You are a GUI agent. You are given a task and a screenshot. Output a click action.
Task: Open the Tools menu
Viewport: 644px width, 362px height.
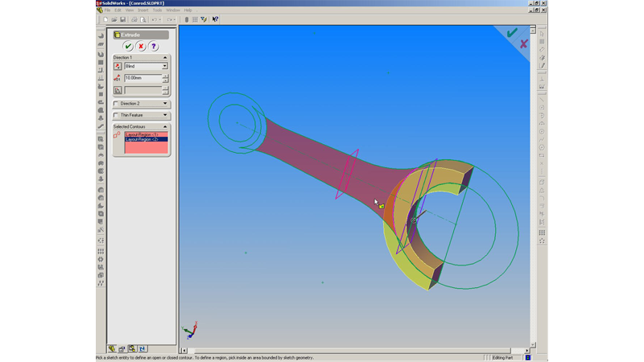(x=158, y=10)
